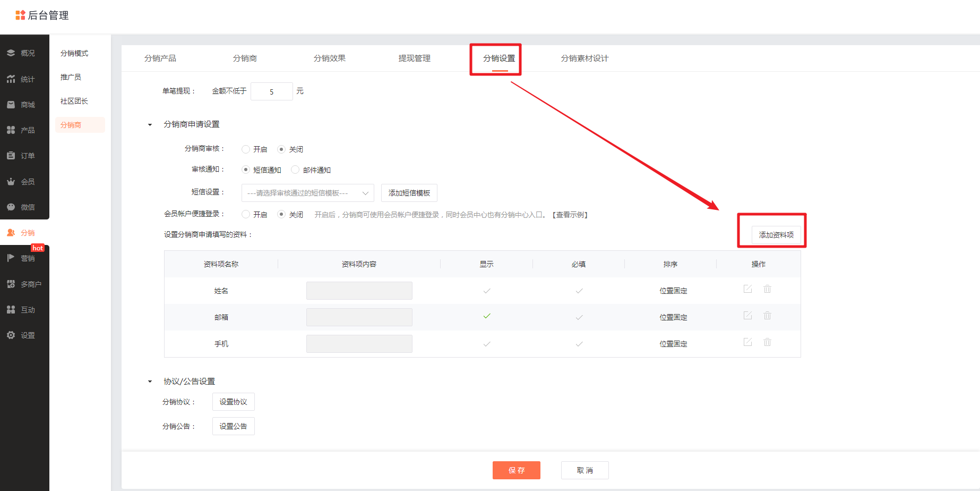
Task: Switch to the 分销商 tab
Action: coord(245,58)
